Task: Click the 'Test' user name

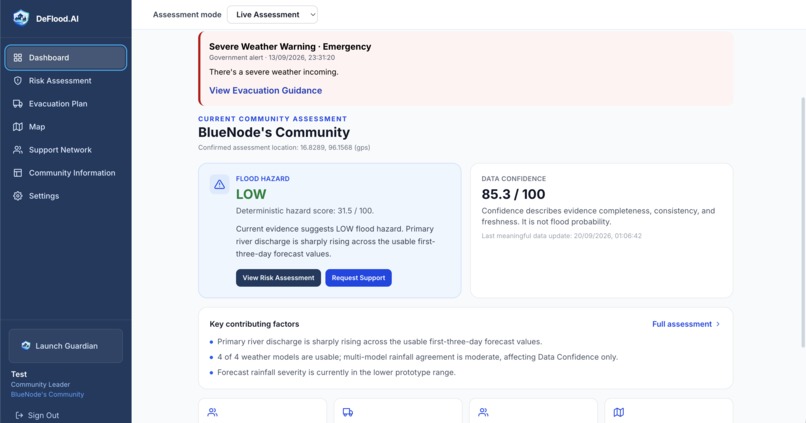Action: click(x=19, y=374)
